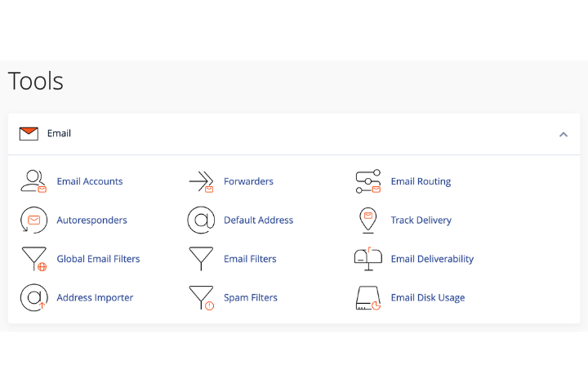
Task: Go to the Email Routing link
Action: (x=421, y=181)
